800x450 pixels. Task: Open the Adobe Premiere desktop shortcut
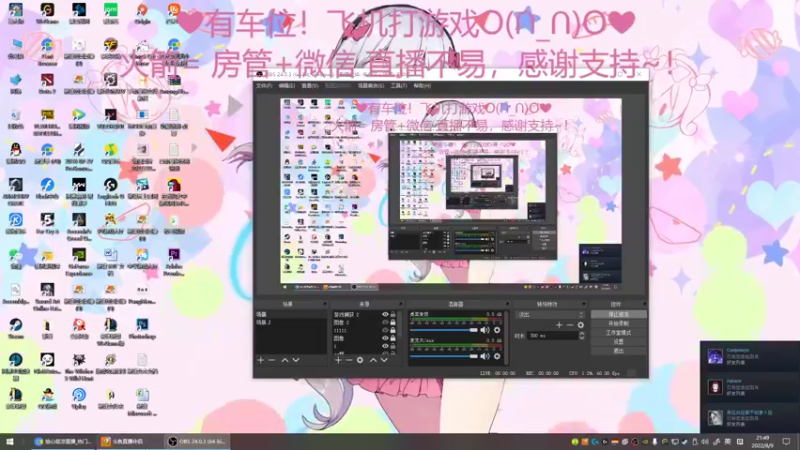coord(174,262)
